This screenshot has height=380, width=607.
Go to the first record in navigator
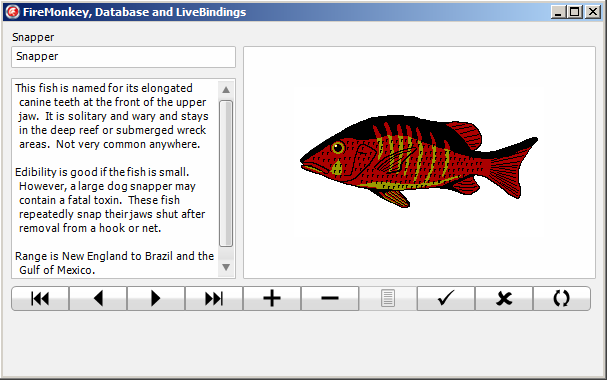click(x=40, y=298)
